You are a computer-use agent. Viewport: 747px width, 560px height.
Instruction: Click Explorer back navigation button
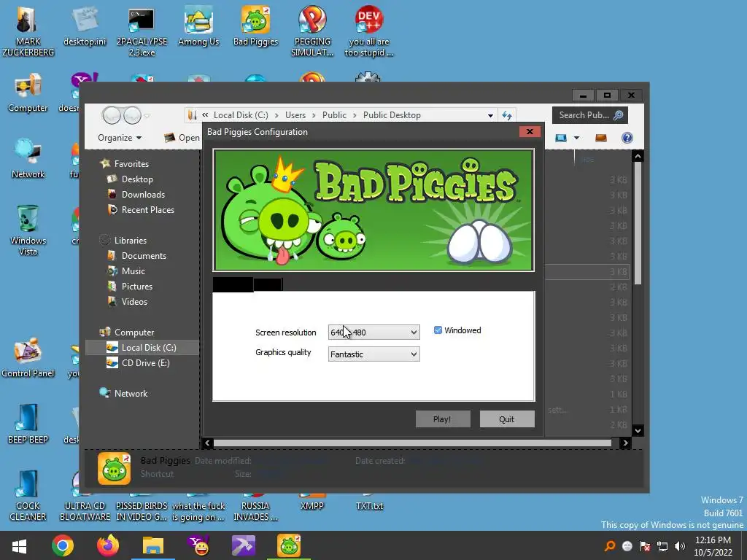coord(112,115)
